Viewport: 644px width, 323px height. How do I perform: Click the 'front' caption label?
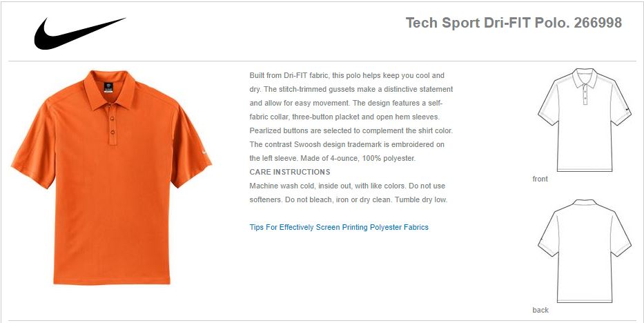[540, 179]
